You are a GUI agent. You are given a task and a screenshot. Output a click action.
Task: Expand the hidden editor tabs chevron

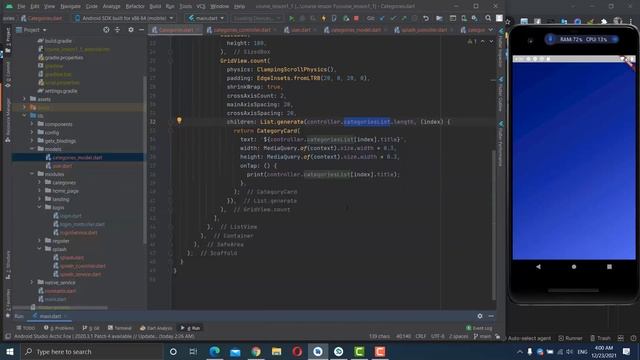(491, 30)
